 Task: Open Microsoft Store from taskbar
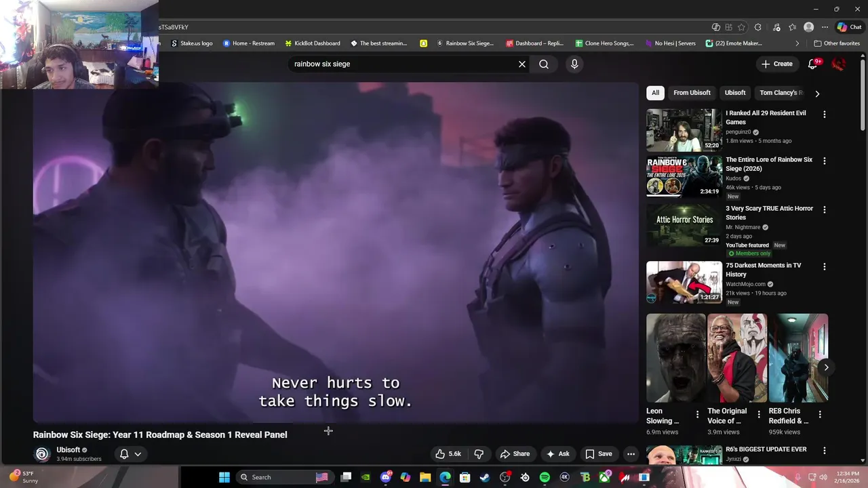(465, 477)
